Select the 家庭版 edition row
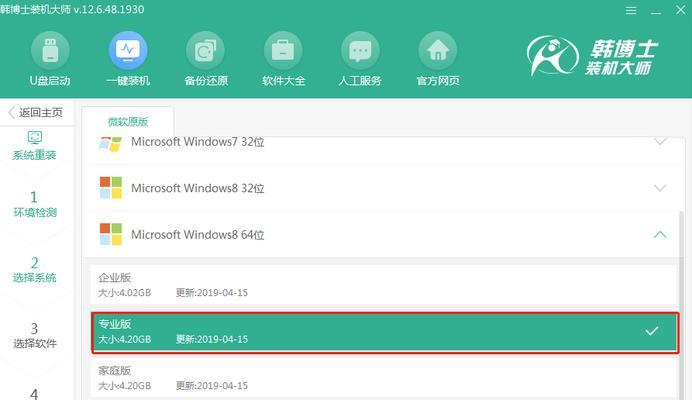 click(383, 378)
